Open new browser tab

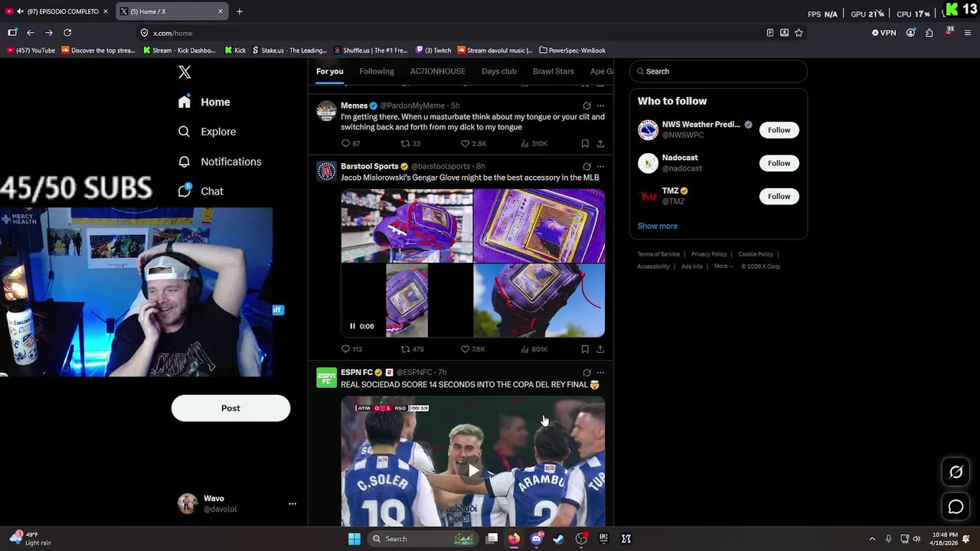[240, 11]
